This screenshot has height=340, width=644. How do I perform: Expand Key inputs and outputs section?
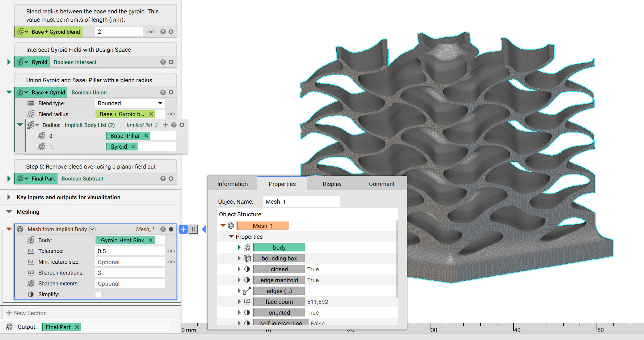click(x=9, y=197)
